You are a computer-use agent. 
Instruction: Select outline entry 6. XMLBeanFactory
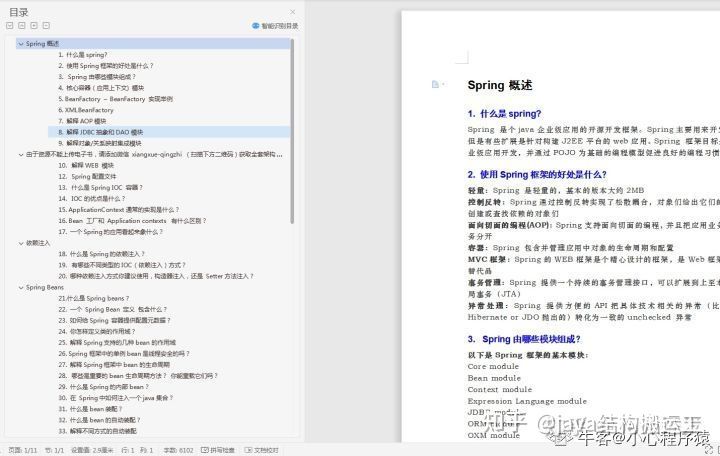(x=86, y=110)
